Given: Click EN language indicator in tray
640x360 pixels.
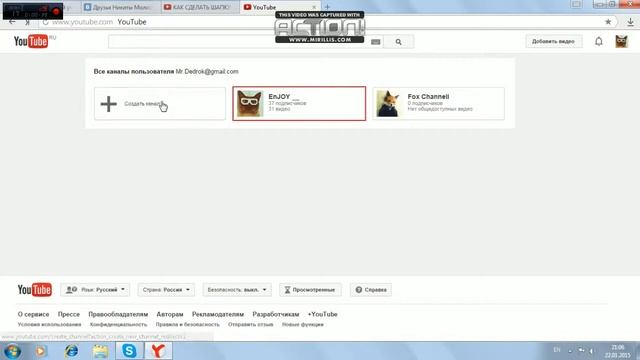Looking at the screenshot, I should 557,350.
